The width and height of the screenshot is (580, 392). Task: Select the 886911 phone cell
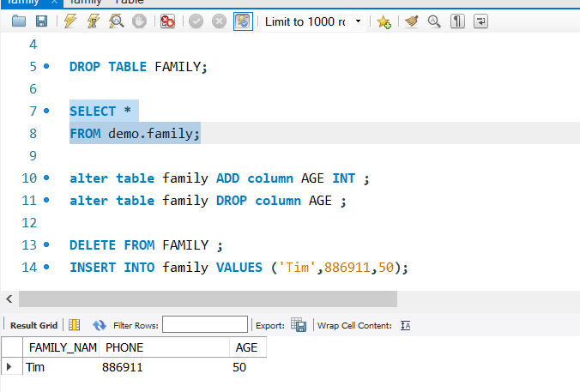tap(164, 367)
